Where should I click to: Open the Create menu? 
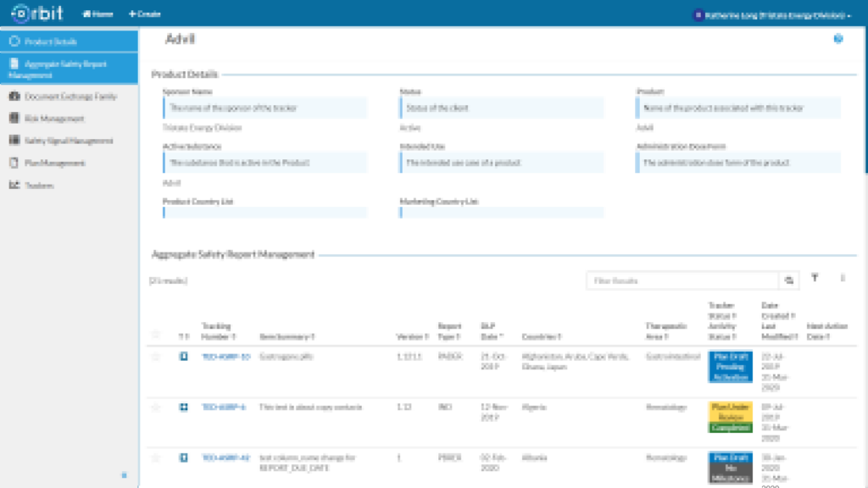tap(144, 14)
